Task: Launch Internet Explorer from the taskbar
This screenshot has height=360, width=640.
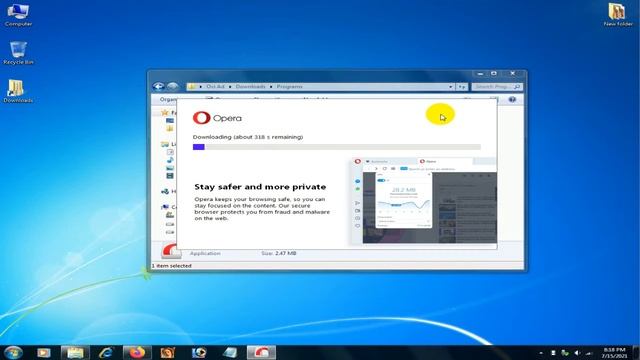Action: coord(106,353)
